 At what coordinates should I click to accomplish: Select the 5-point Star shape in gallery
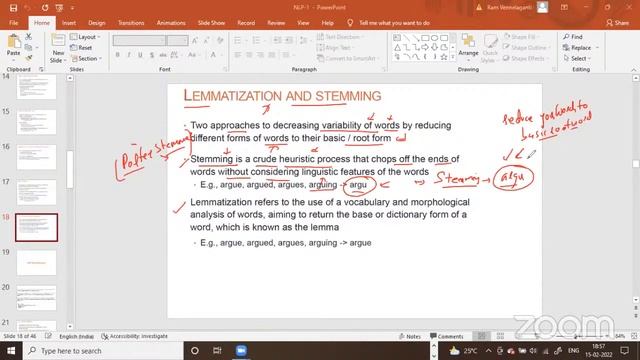(444, 57)
